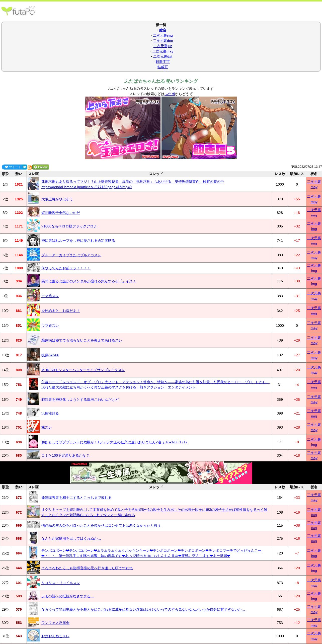Open thumbnail for rank 8 thread

click(x=33, y=281)
